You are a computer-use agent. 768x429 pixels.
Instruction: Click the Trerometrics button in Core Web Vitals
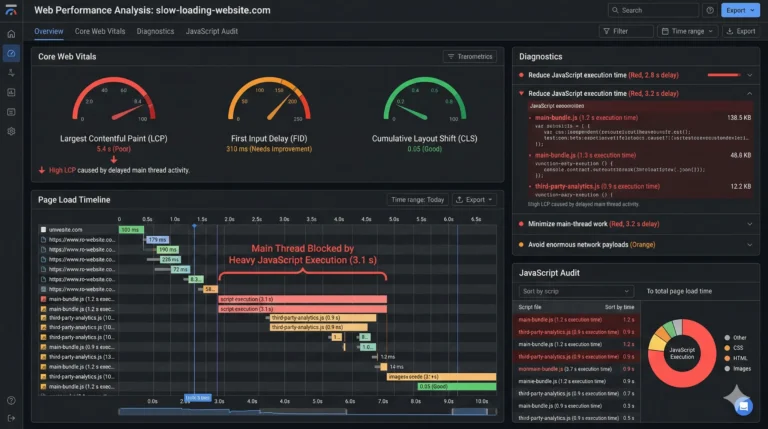(x=470, y=57)
